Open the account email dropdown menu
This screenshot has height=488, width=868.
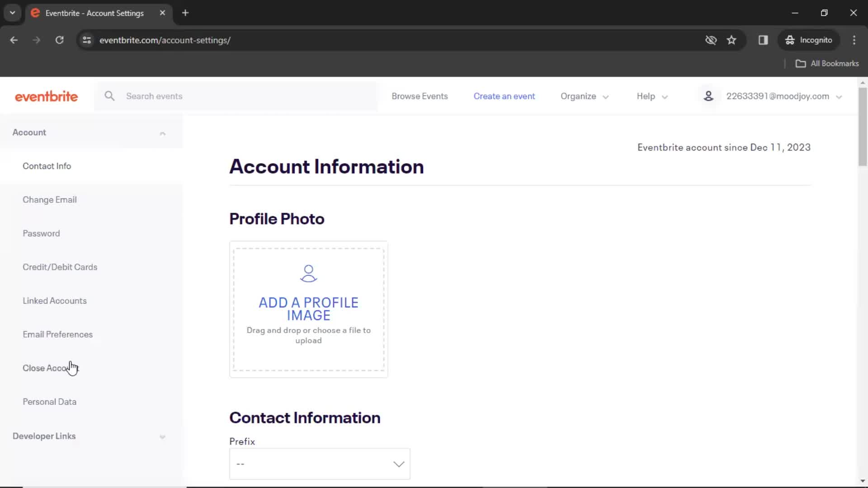(784, 96)
